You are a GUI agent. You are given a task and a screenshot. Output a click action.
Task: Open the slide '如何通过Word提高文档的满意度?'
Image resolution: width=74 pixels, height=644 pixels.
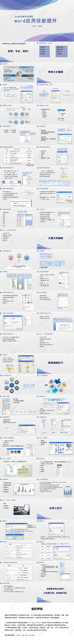[x=19, y=52]
